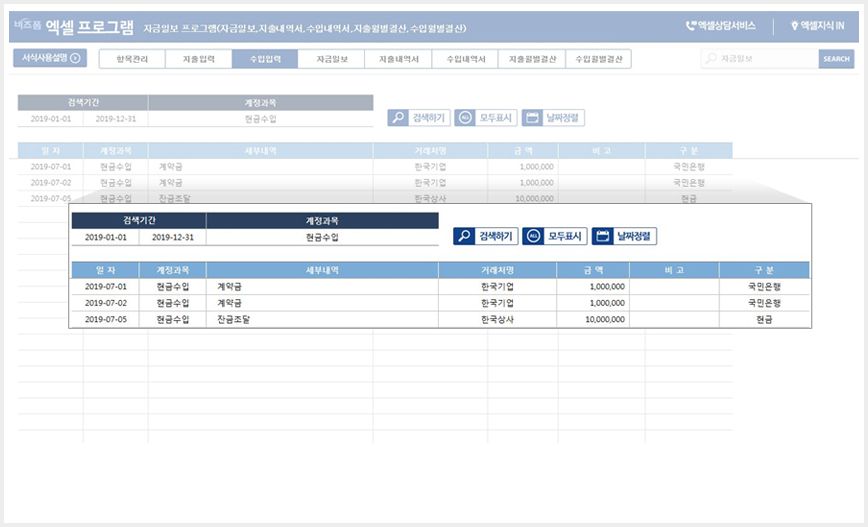Select the 잔금조달 cell in the enlarged callout
Screen dimensions: 868x527
322,319
